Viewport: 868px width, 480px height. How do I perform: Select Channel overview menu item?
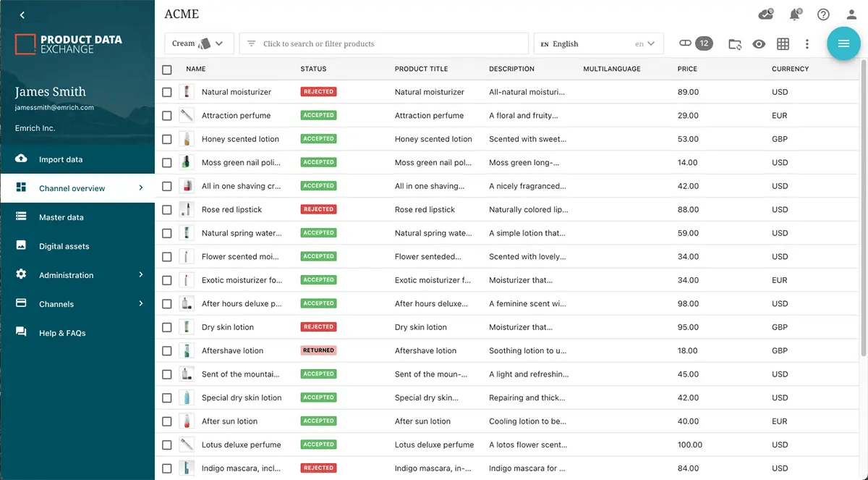point(77,188)
